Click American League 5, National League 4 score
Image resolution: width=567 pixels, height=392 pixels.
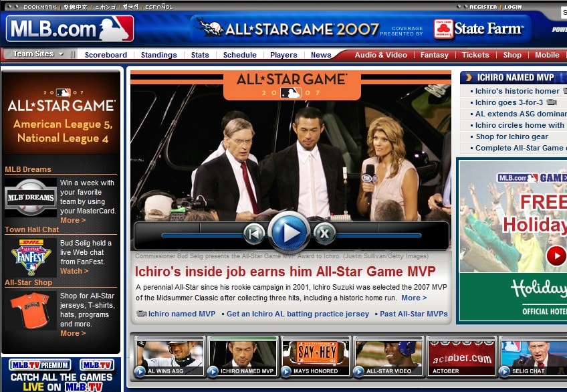pos(63,131)
